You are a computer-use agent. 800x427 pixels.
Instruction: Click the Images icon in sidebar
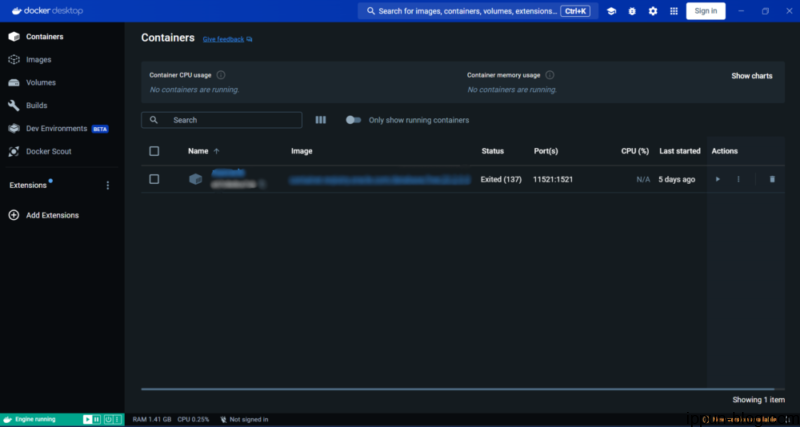(14, 60)
